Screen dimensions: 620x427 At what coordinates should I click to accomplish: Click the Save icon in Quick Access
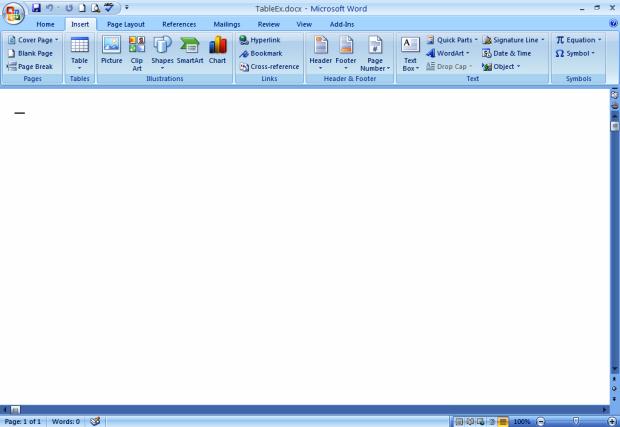point(35,8)
